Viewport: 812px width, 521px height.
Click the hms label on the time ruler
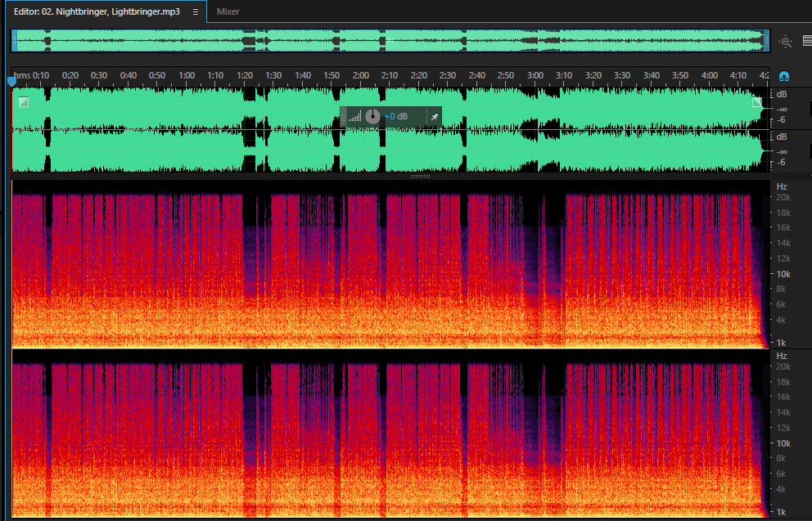click(x=22, y=75)
